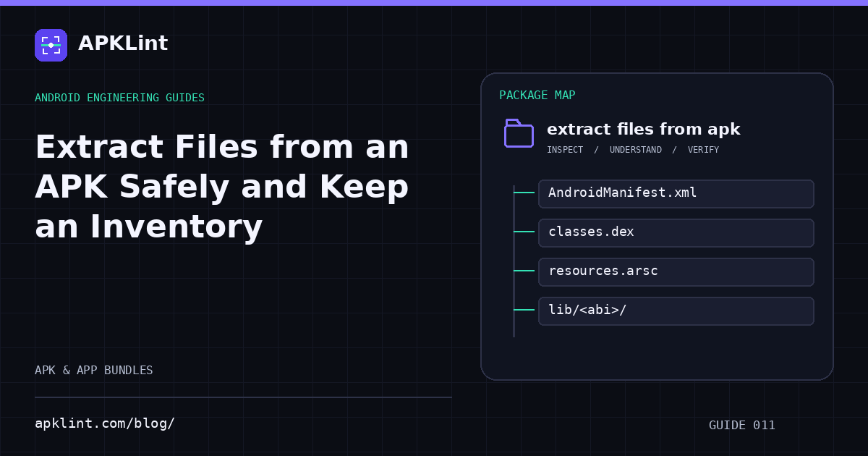Click the green connector beside lib/<abi>/
Image resolution: width=868 pixels, height=456 pixels.
[x=524, y=310]
